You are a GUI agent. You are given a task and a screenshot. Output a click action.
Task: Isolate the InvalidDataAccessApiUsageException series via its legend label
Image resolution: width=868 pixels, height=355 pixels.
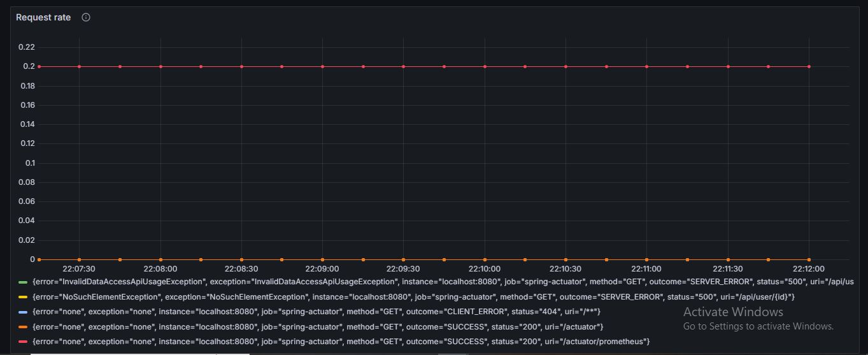443,281
